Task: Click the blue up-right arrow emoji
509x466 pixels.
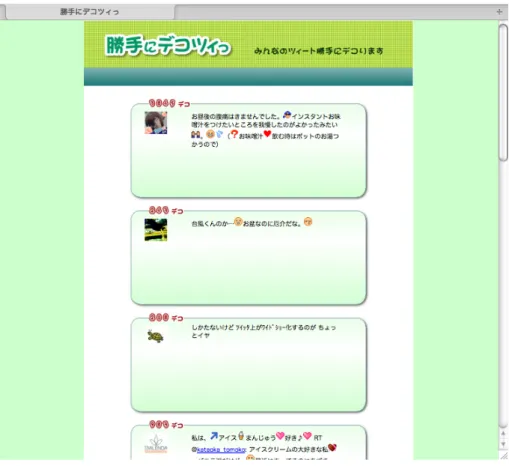Action: pyautogui.click(x=214, y=436)
